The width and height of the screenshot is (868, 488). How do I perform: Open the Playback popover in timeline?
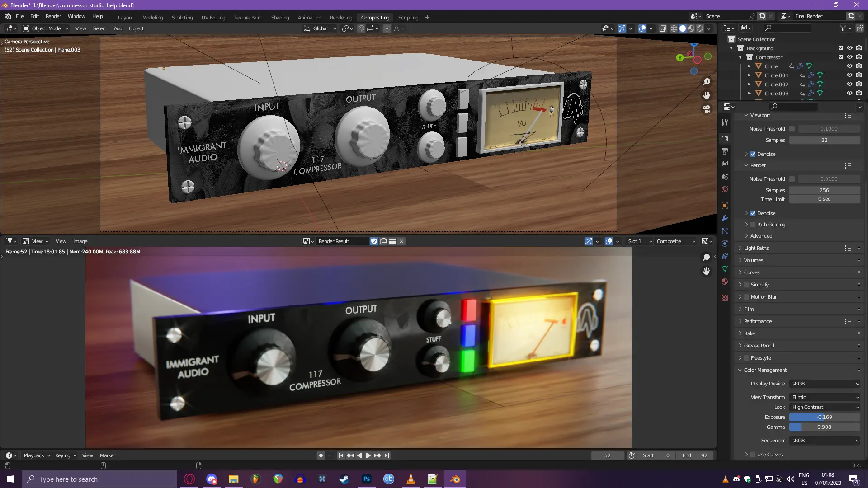37,455
